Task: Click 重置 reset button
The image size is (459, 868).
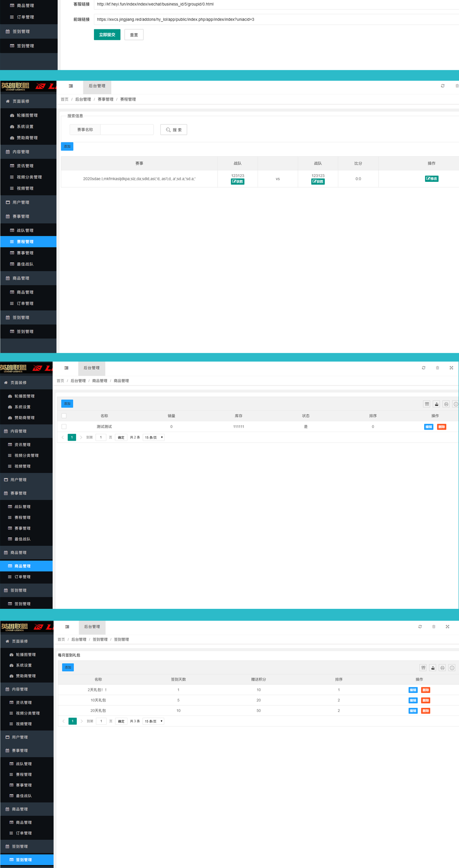Action: (x=134, y=35)
